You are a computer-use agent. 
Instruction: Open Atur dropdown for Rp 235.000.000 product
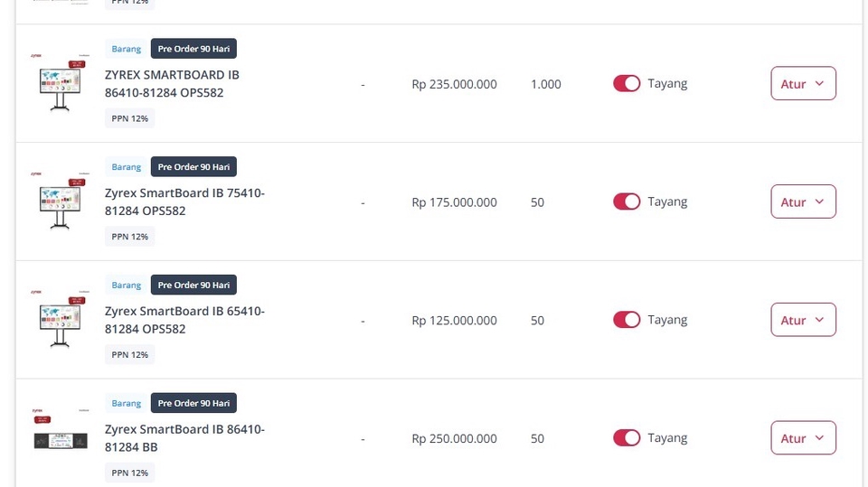coord(803,83)
